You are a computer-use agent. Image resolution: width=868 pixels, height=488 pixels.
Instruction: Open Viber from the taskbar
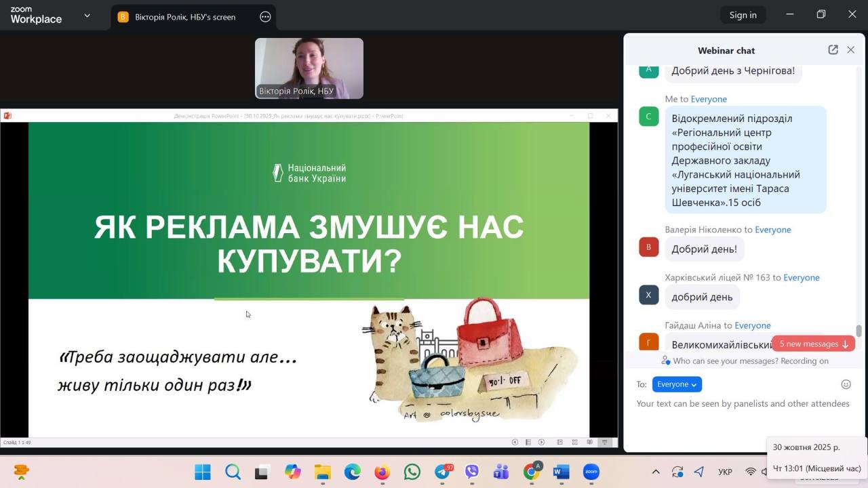[472, 472]
